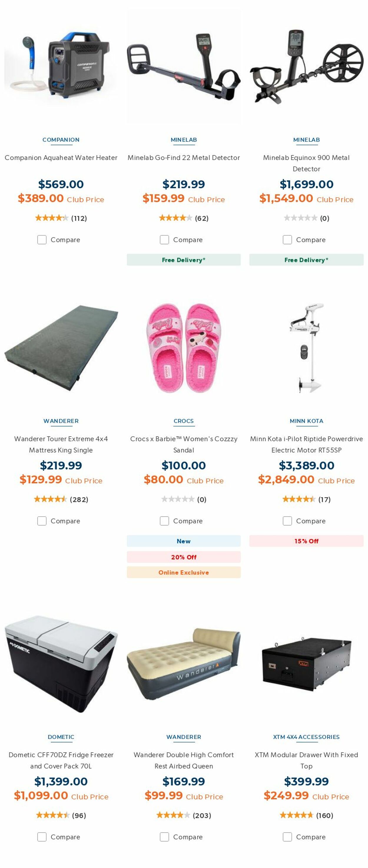The image size is (368, 868).
Task: Select Compare checkbox for Crocs Barbie Sandal
Action: pos(164,521)
